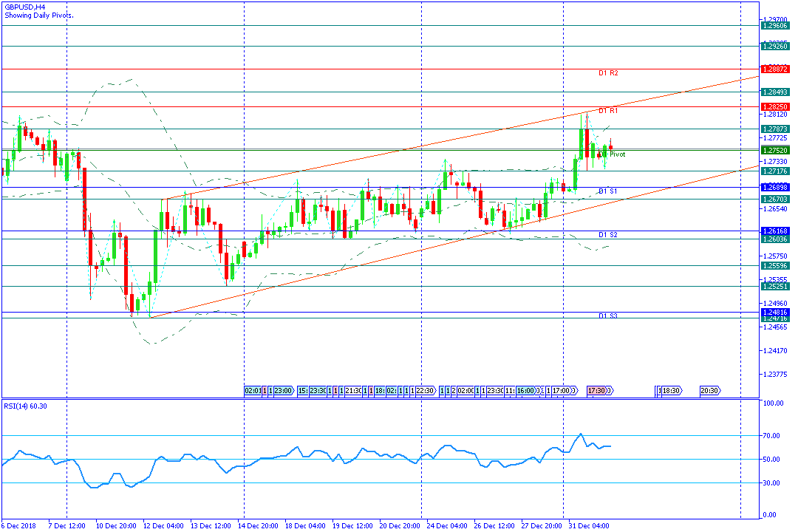Click the blue 1.26898 price tag

(x=775, y=188)
